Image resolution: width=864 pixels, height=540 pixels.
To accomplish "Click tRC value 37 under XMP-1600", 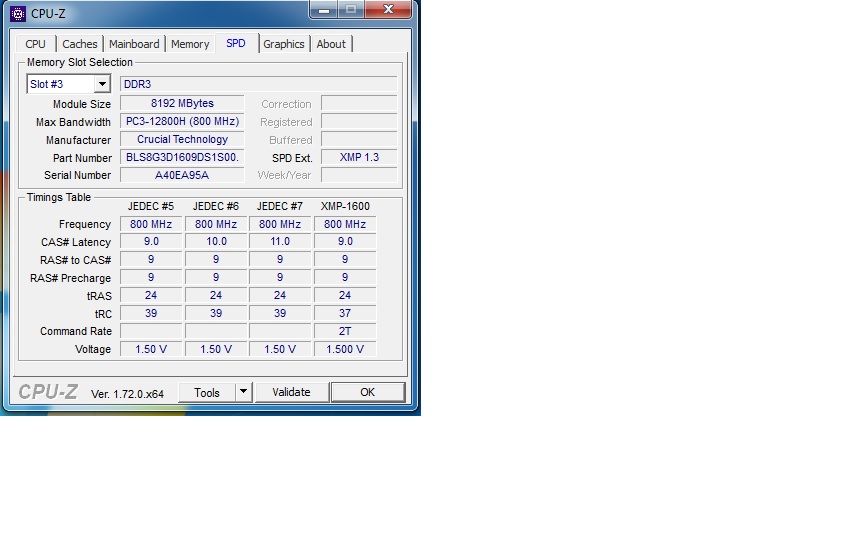I will click(345, 313).
